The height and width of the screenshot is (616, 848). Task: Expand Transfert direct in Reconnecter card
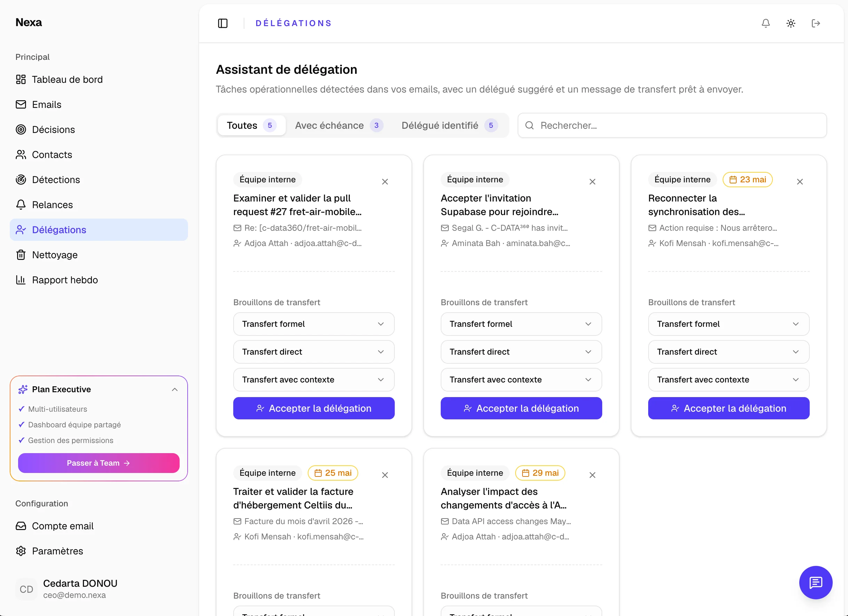[x=729, y=352]
